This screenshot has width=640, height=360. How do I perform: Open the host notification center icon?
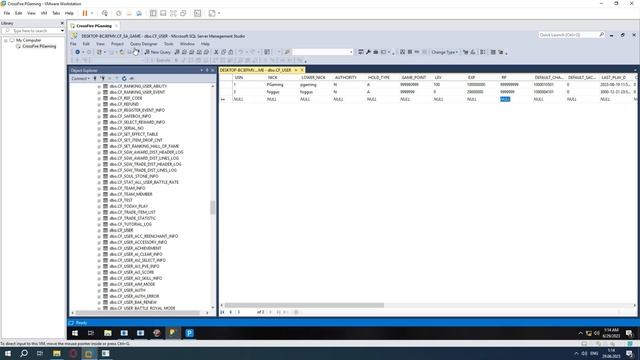[x=630, y=353]
